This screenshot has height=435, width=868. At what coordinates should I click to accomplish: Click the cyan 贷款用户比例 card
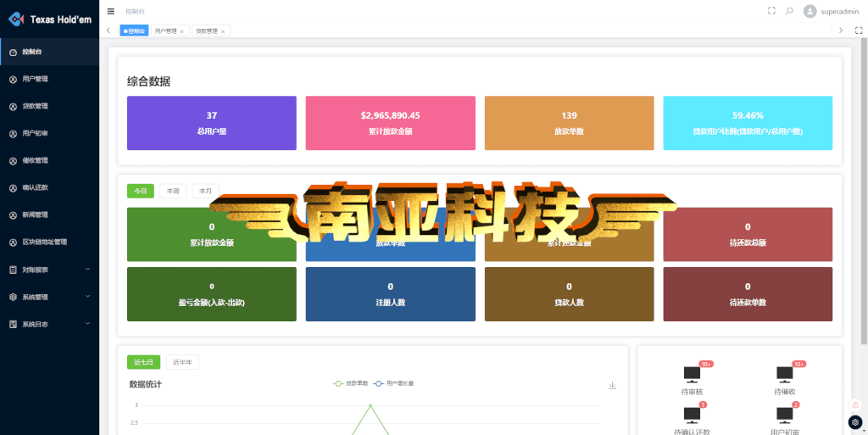(x=748, y=123)
